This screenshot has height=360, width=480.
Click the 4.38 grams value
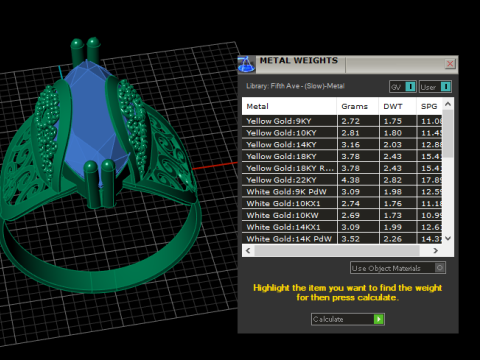(350, 180)
